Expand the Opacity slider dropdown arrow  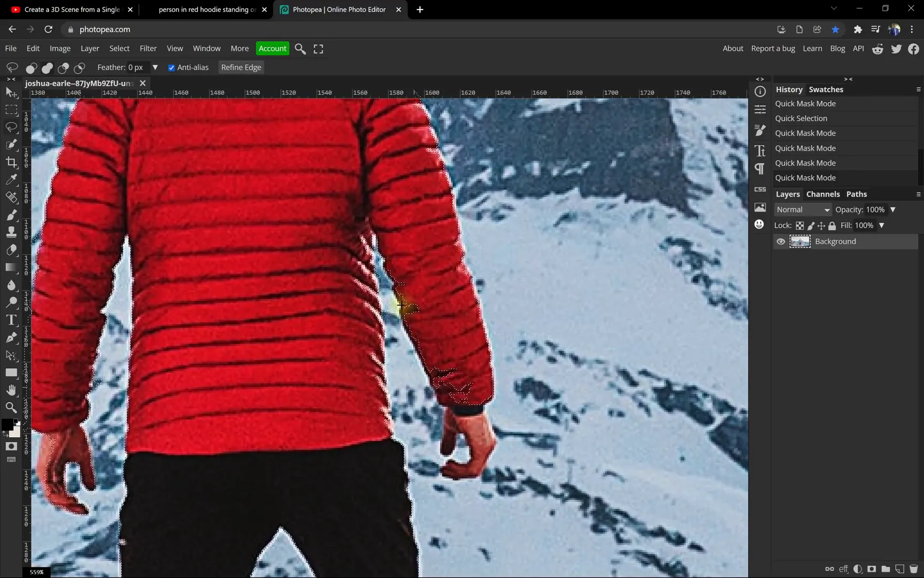click(892, 210)
